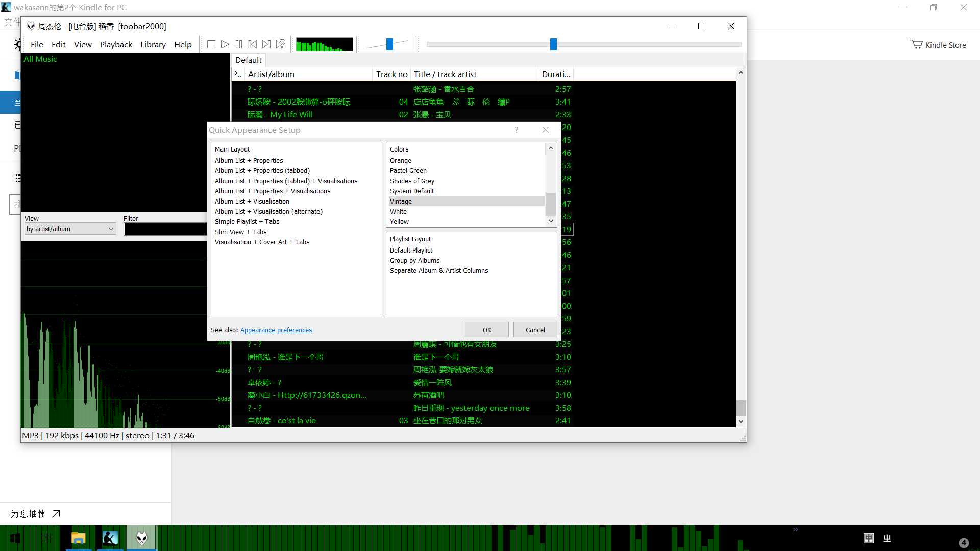Viewport: 980px width, 551px height.
Task: Choose 'Visualisation + Cover Art + Tabs' layout
Action: (262, 242)
